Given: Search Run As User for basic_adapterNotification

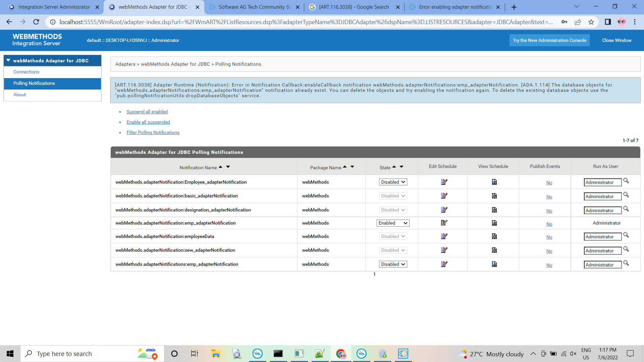Looking at the screenshot, I should 626,195.
